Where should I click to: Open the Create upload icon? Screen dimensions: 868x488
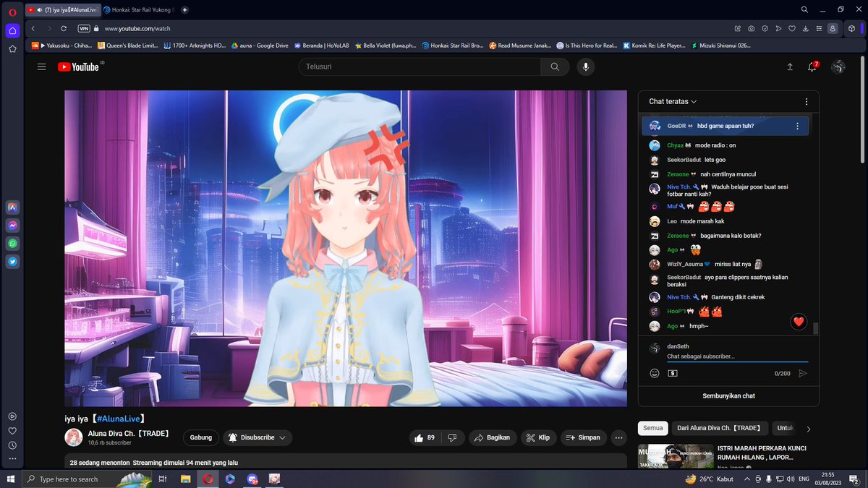tap(790, 67)
